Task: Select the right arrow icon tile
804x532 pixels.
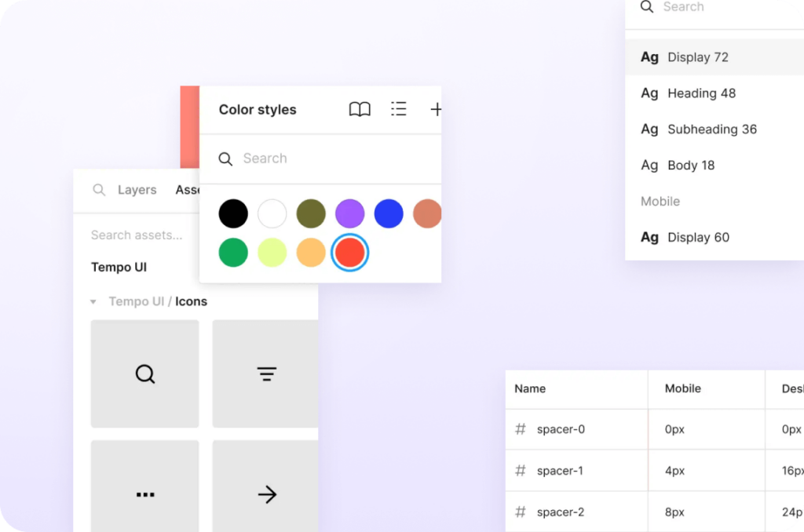Action: 265,494
